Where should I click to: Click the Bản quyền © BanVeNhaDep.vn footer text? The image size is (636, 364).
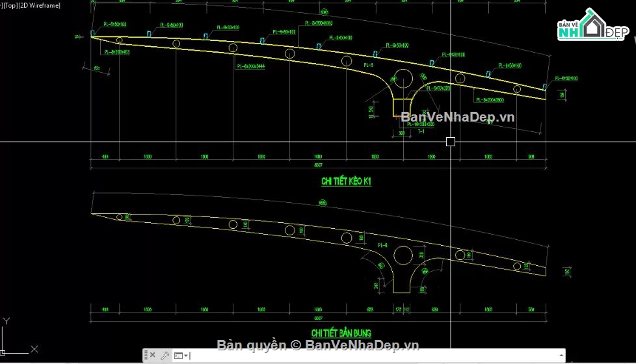point(318,344)
